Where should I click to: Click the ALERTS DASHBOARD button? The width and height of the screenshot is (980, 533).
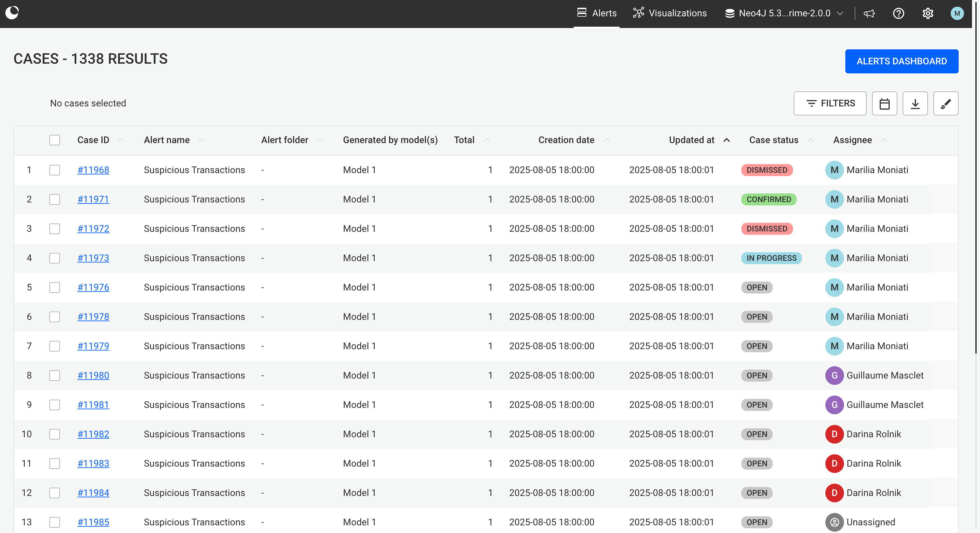pos(901,61)
